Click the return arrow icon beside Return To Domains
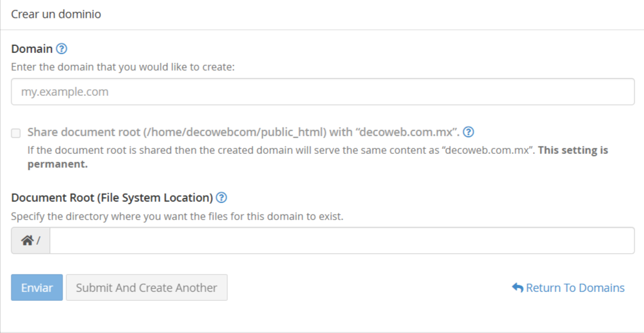Screen dimensions: 644x333 pyautogui.click(x=518, y=288)
